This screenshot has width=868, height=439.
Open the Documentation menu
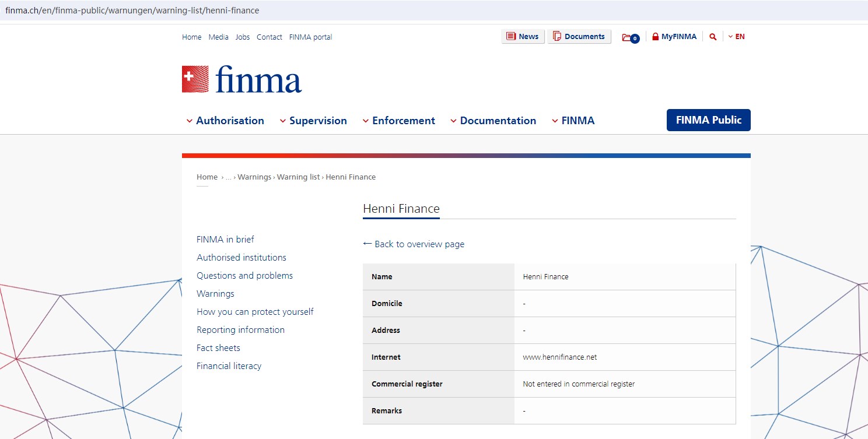click(x=493, y=121)
